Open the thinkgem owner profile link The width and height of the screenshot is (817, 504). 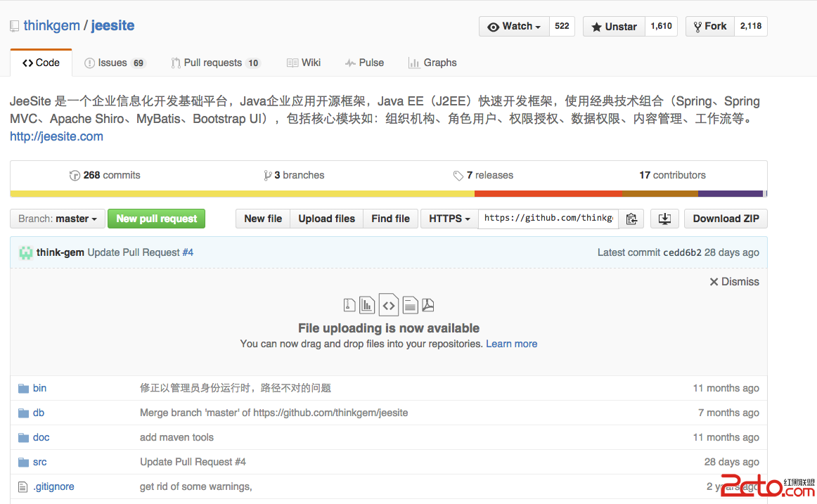click(51, 25)
